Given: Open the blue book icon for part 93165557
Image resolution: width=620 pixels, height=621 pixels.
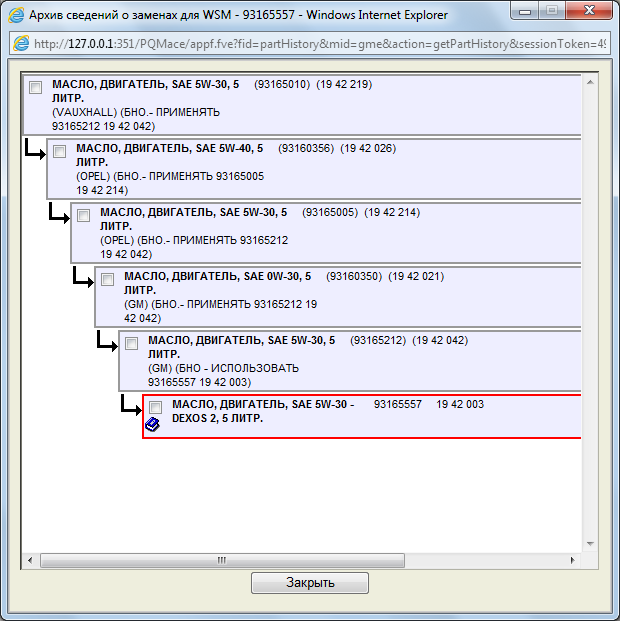Looking at the screenshot, I should click(x=153, y=424).
